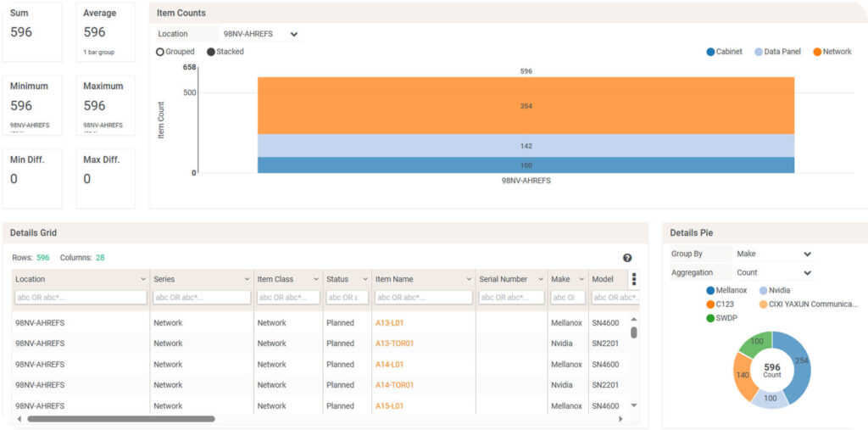Open the grid options kebab menu

pyautogui.click(x=633, y=279)
